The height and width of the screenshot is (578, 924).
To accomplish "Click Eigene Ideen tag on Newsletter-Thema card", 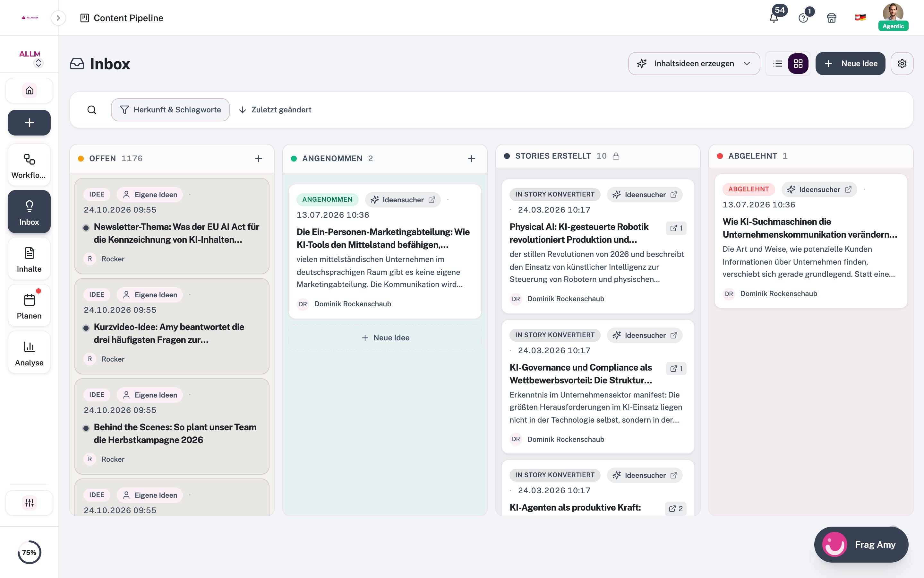I will pyautogui.click(x=150, y=195).
